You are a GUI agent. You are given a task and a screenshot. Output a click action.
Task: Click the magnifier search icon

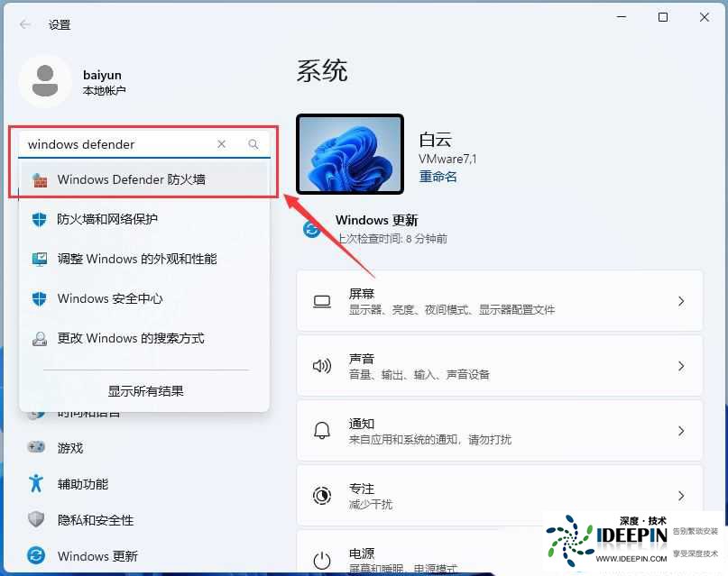pyautogui.click(x=253, y=144)
